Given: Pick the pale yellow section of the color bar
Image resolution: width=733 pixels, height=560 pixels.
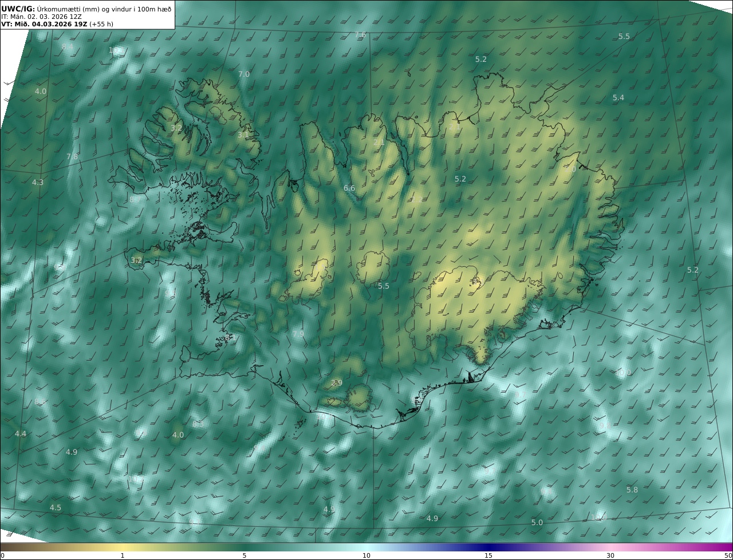Looking at the screenshot, I should 123,547.
